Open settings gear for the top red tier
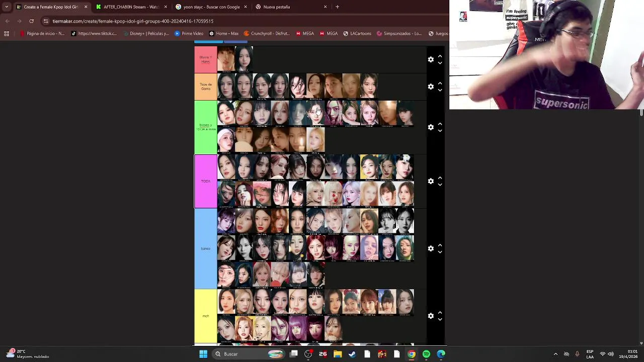This screenshot has height=362, width=644. click(x=431, y=59)
